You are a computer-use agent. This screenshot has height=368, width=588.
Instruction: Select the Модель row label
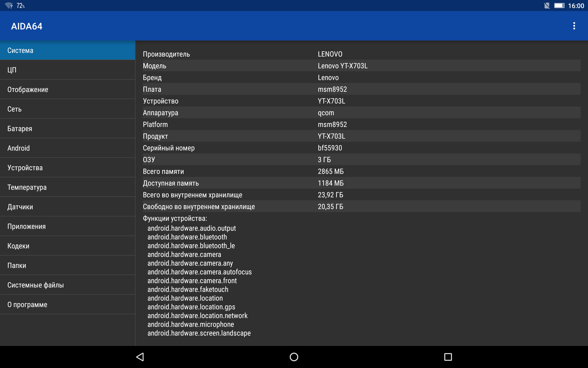[x=155, y=66]
